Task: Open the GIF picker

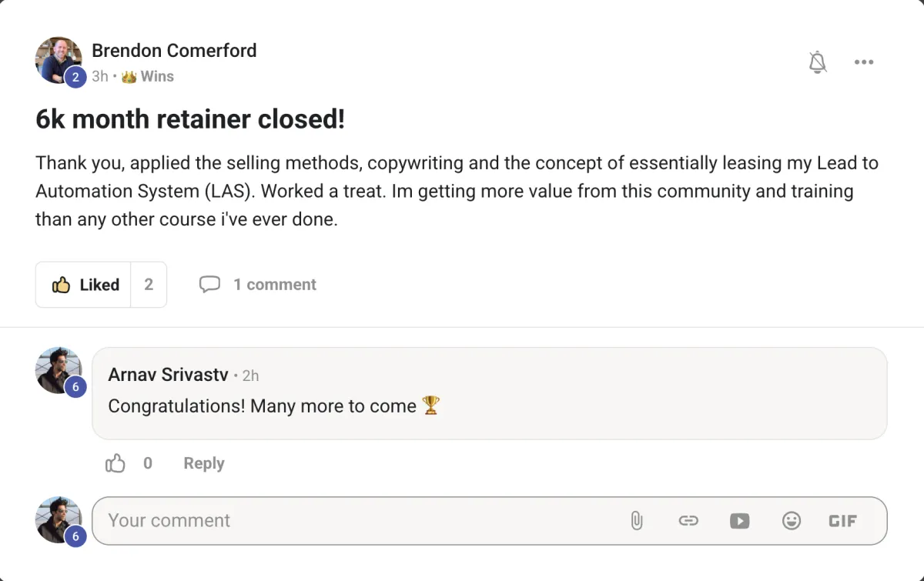Action: (x=842, y=521)
